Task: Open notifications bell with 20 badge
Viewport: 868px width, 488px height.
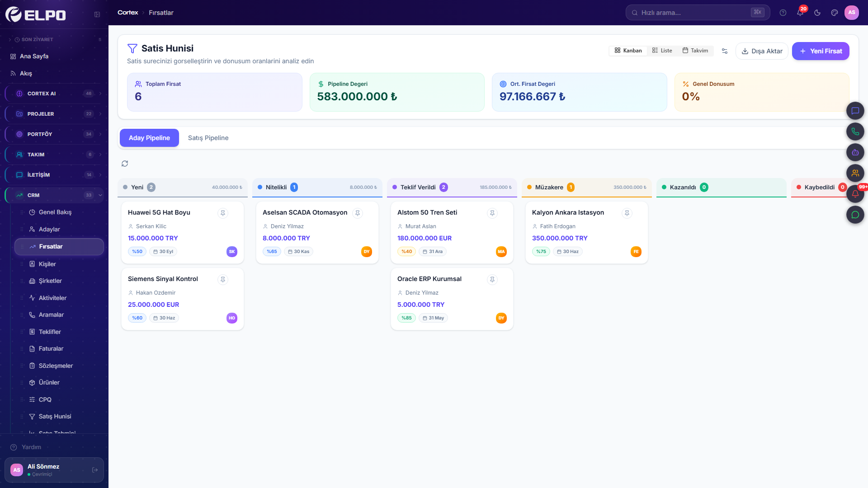Action: (x=800, y=13)
